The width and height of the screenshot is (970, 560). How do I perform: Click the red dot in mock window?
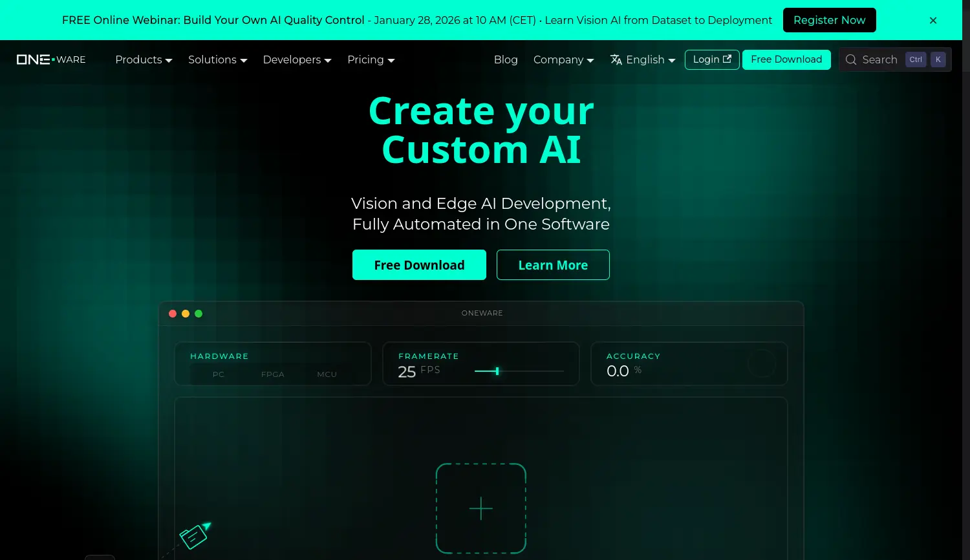click(x=173, y=314)
